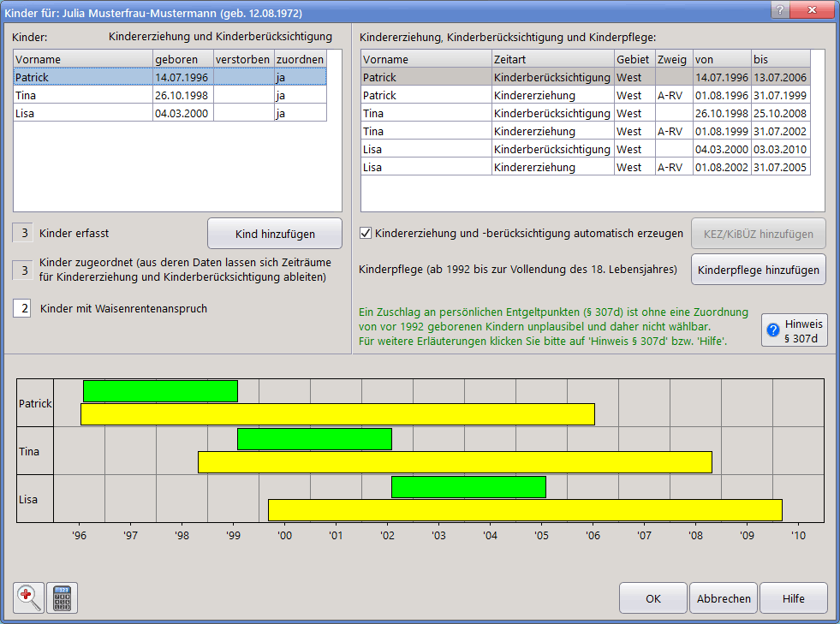Viewport: 840px width, 624px height.
Task: Open the calculator icon button
Action: [x=62, y=597]
